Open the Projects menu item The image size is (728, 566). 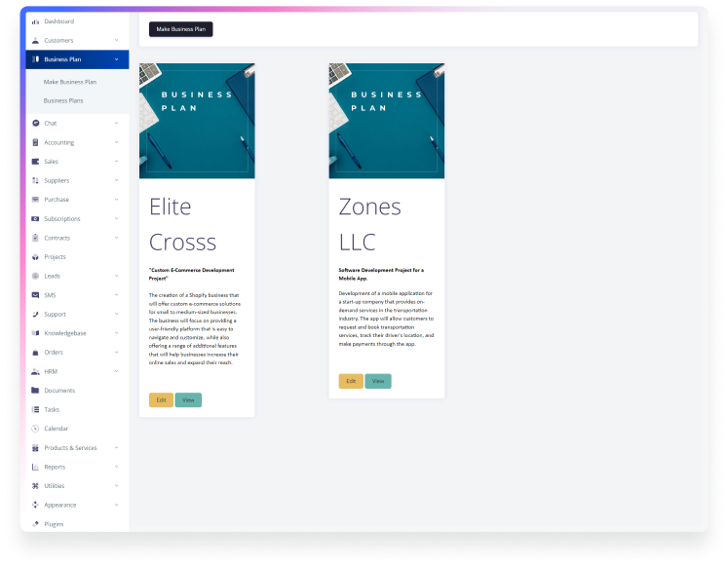click(55, 257)
